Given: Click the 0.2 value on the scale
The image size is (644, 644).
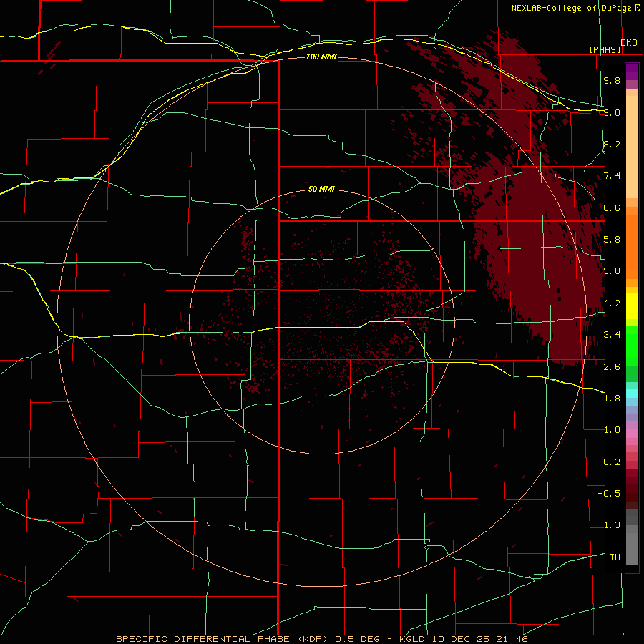Looking at the screenshot, I should (x=612, y=462).
